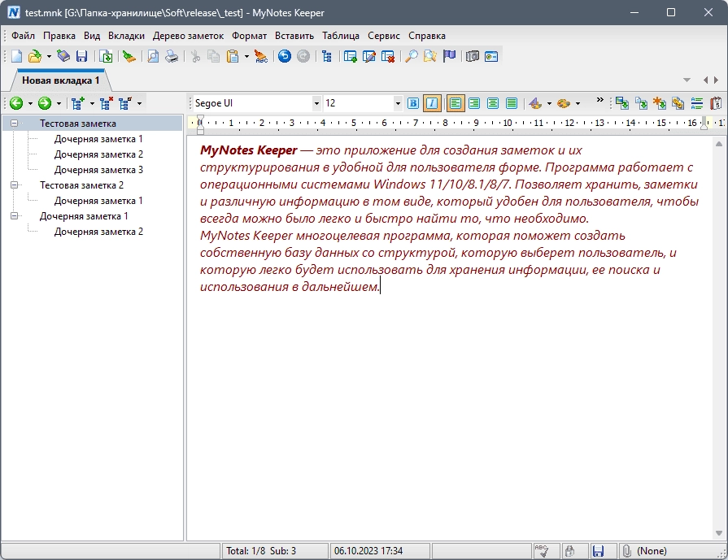
Task: Open the dropdown beside the last tree node icon
Action: pos(139,103)
